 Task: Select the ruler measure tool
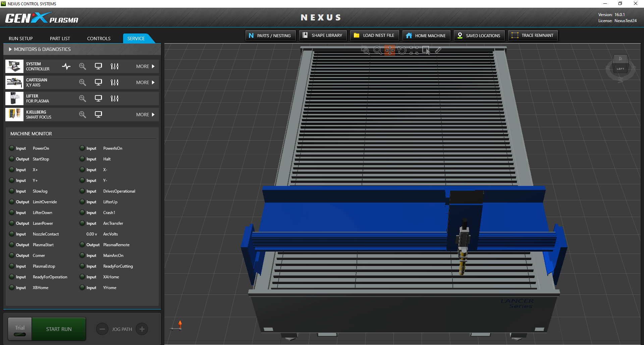pyautogui.click(x=438, y=50)
